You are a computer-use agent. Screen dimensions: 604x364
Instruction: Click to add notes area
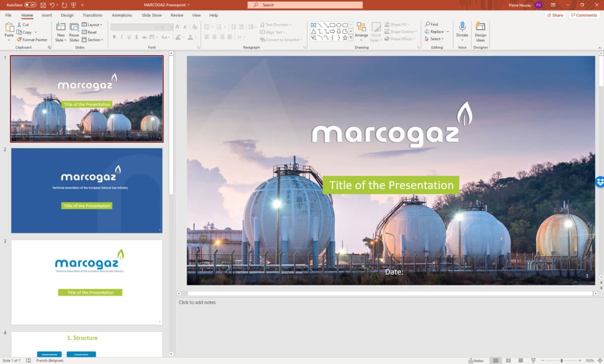(x=197, y=302)
